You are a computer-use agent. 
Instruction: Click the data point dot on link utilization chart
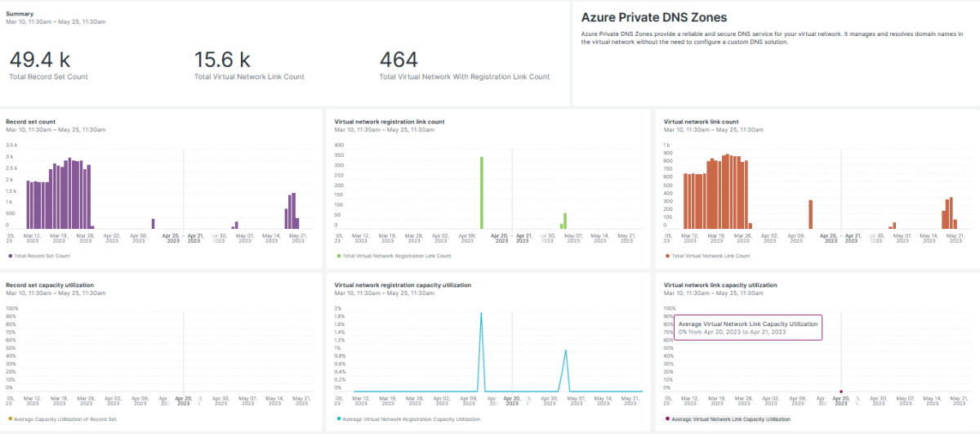coord(841,391)
